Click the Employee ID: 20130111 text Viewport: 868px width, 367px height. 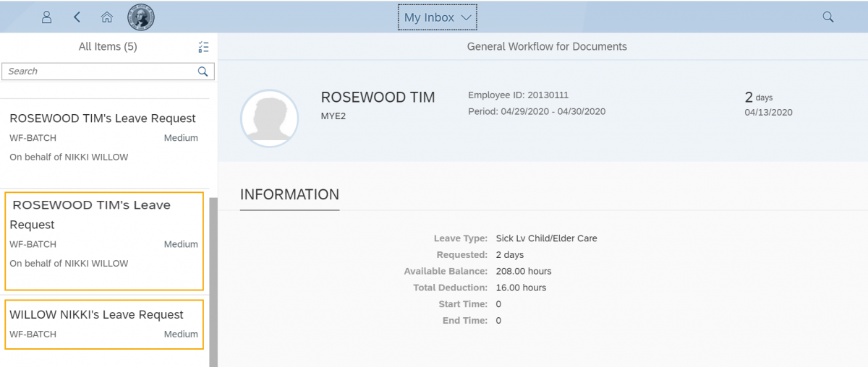click(518, 95)
